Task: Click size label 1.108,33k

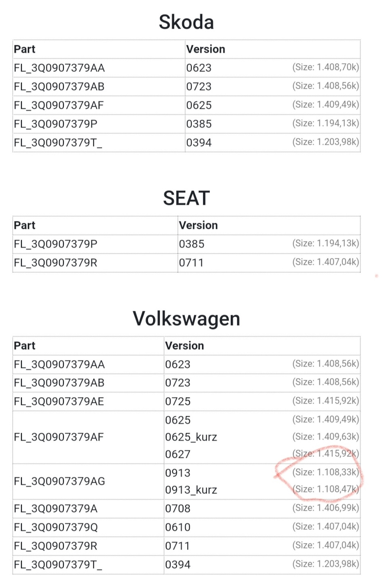Action: (326, 472)
